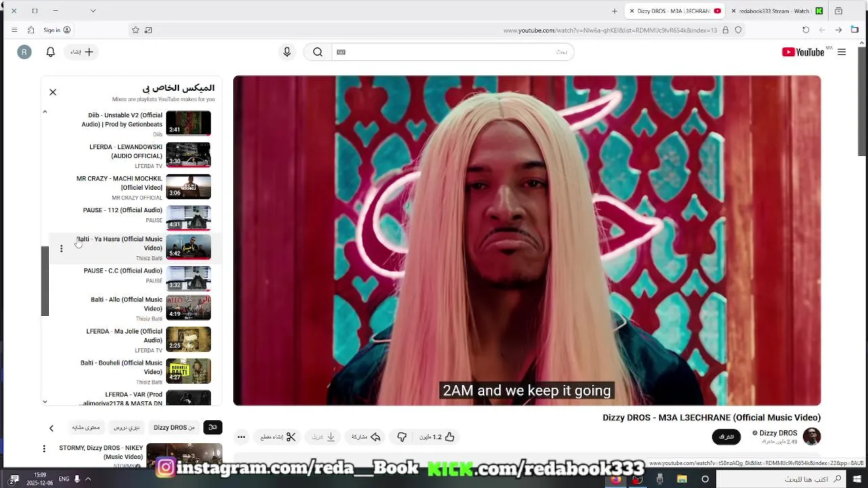Open more actions three-dot button under video
This screenshot has width=868, height=488.
(x=241, y=437)
